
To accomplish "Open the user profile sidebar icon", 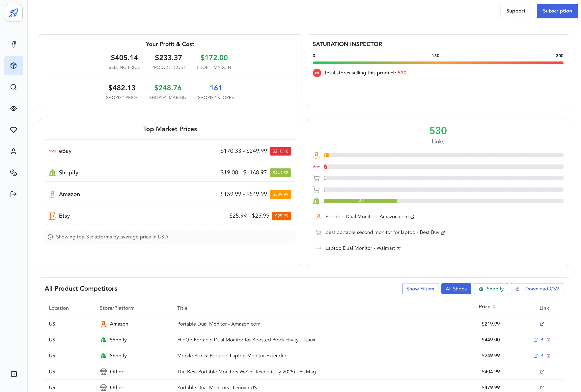I will click(14, 151).
